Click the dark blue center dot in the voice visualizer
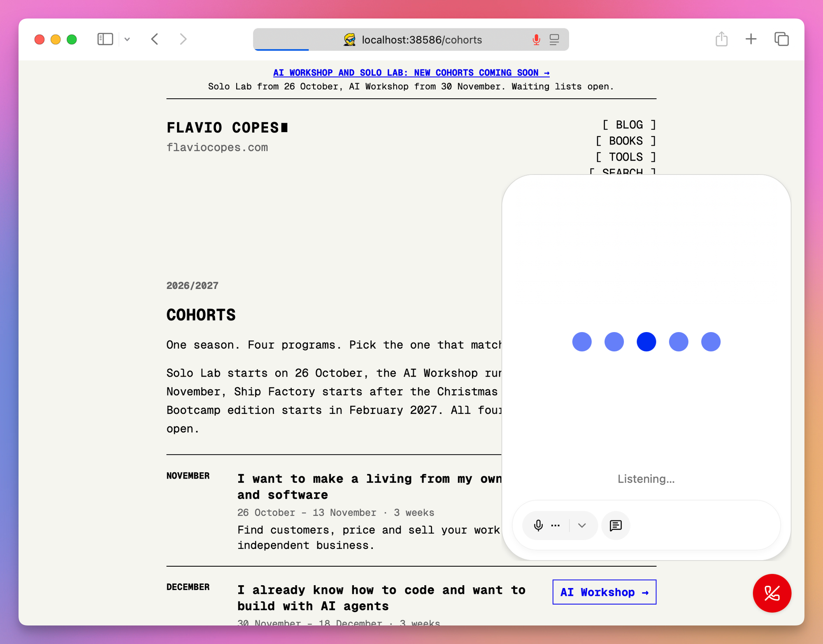The width and height of the screenshot is (823, 644). pyautogui.click(x=646, y=342)
